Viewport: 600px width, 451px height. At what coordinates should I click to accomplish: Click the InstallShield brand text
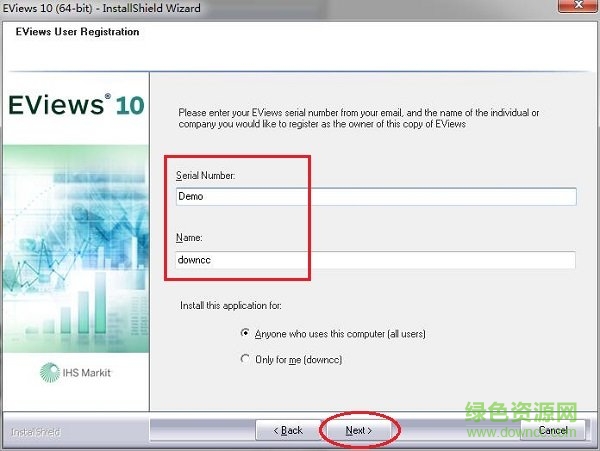36,432
